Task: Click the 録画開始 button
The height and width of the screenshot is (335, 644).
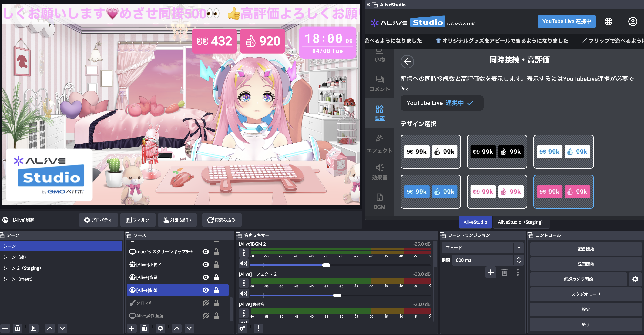Action: (x=586, y=264)
